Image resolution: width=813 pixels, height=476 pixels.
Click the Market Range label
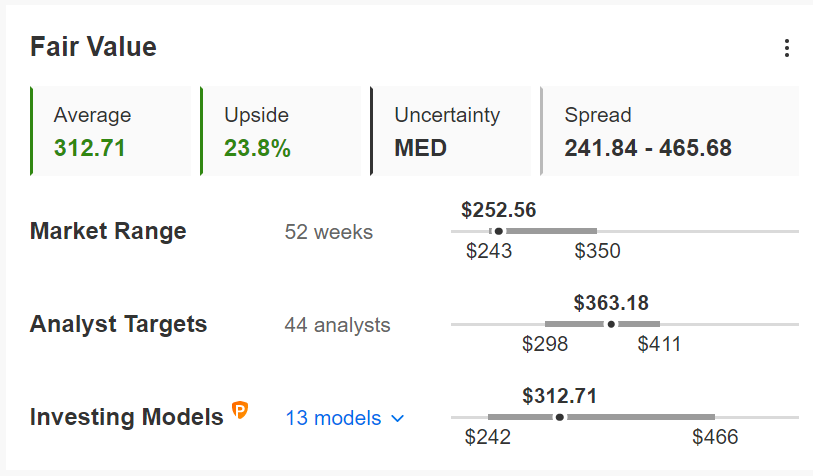click(108, 231)
